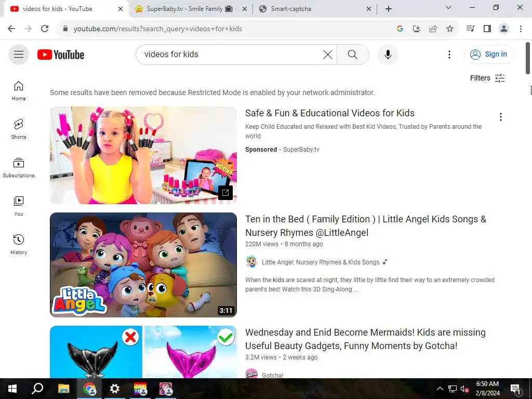This screenshot has height=399, width=532.
Task: Open the Little Angel channel avatar
Action: [251, 262]
